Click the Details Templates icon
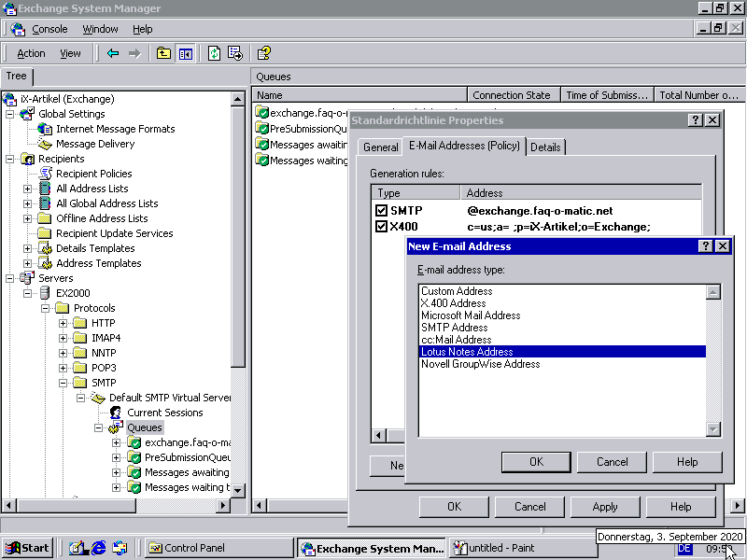Viewport: 747px width, 560px height. pos(45,248)
